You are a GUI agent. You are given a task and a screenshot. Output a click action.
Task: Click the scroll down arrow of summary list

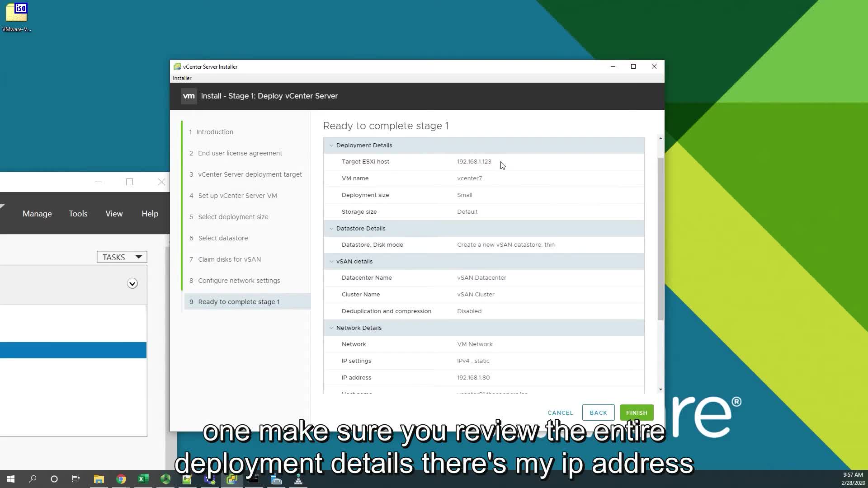660,389
